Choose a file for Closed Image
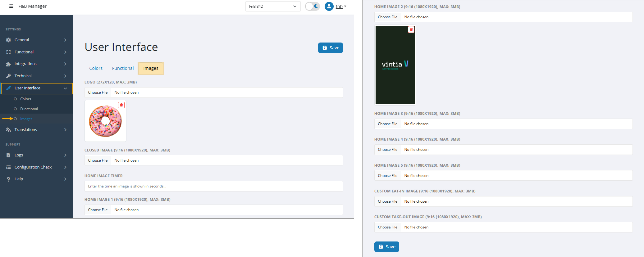This screenshot has width=644, height=257. 98,160
